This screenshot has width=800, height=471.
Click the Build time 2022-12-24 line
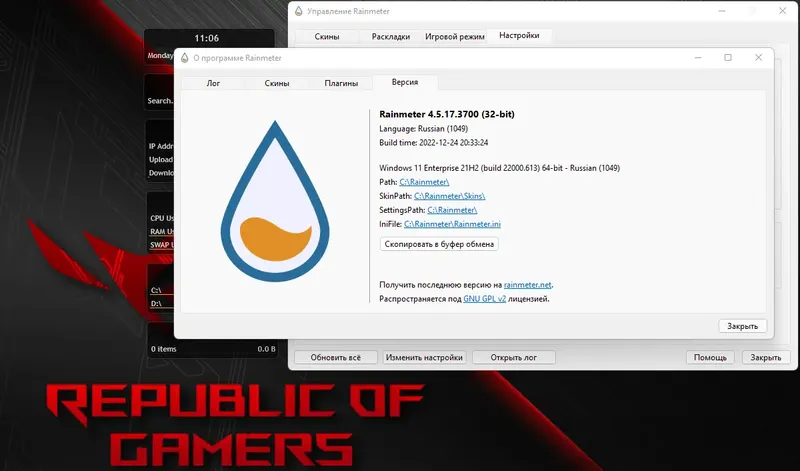coord(434,143)
